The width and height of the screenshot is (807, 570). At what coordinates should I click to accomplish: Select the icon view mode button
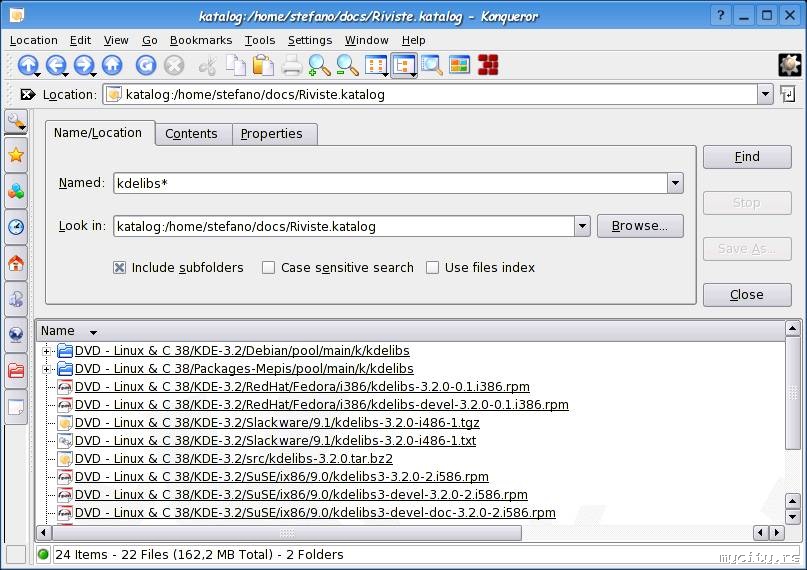376,65
